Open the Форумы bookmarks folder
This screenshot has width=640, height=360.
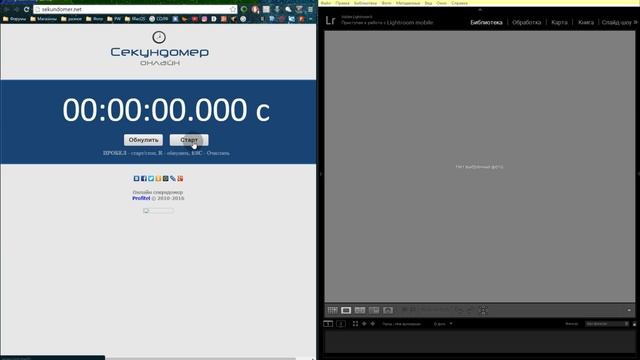pyautogui.click(x=14, y=19)
